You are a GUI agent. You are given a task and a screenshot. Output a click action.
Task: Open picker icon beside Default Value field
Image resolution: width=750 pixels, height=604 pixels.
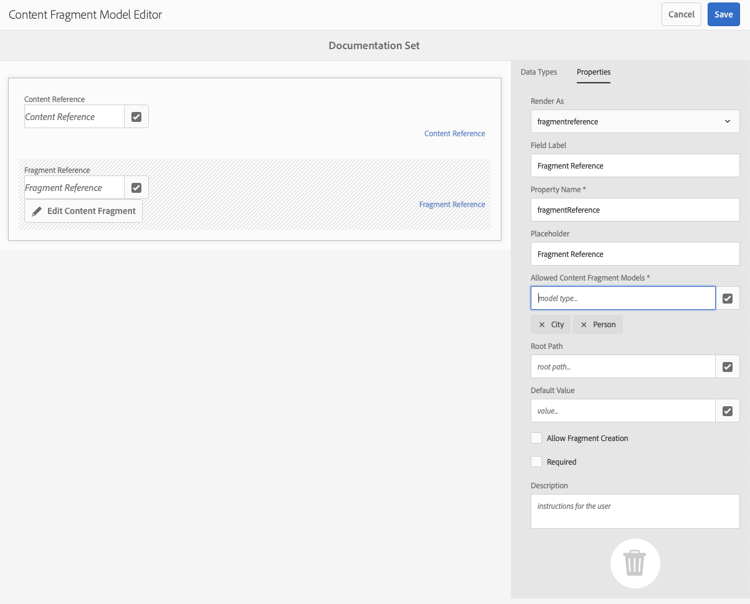coord(728,411)
